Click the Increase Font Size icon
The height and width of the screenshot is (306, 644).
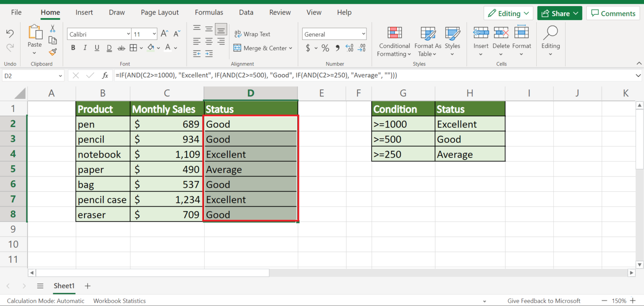tap(165, 34)
